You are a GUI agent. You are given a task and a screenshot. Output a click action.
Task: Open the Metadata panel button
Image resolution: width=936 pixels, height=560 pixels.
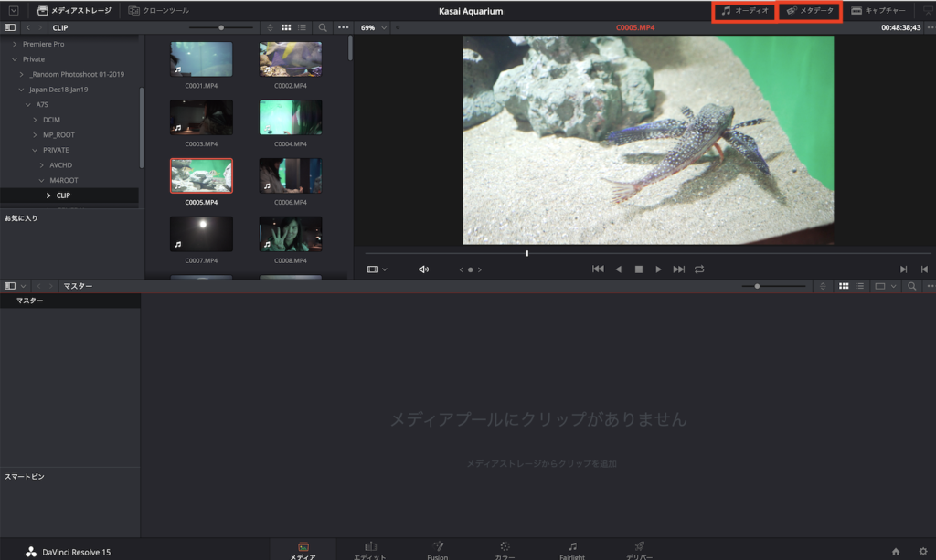point(810,11)
